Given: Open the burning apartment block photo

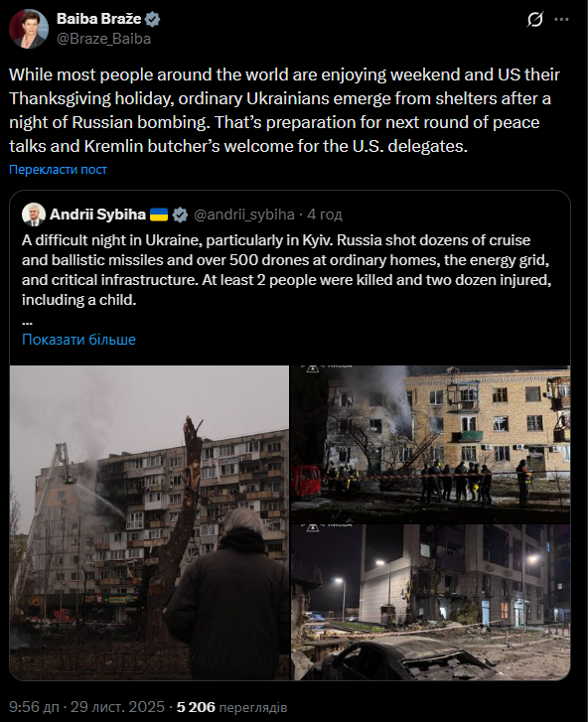Looking at the screenshot, I should point(149,522).
